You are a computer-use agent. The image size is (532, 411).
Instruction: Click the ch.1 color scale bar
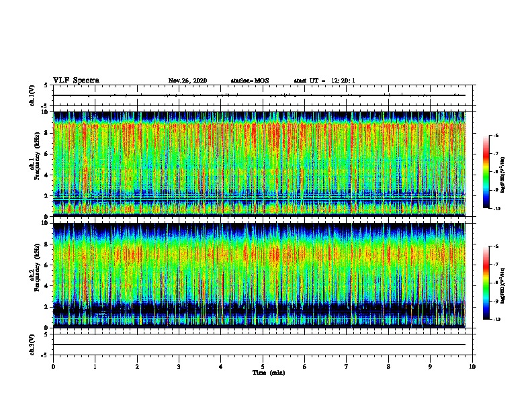(486, 172)
